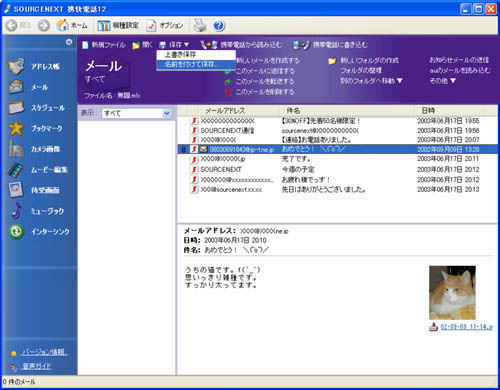
Task: Sort by 日時 column header
Action: pyautogui.click(x=449, y=110)
